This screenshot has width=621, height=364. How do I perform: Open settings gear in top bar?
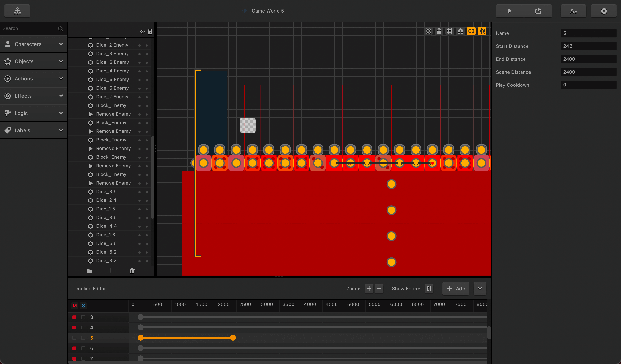pos(604,11)
